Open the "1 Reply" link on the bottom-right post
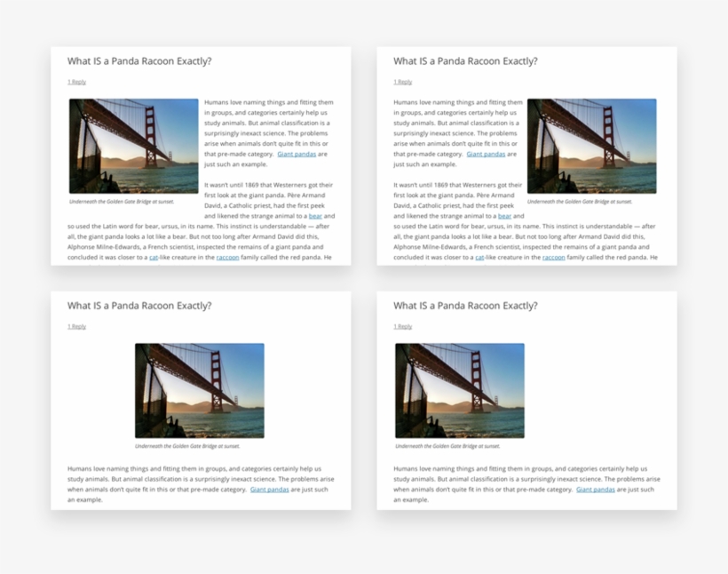This screenshot has height=574, width=728. point(402,325)
